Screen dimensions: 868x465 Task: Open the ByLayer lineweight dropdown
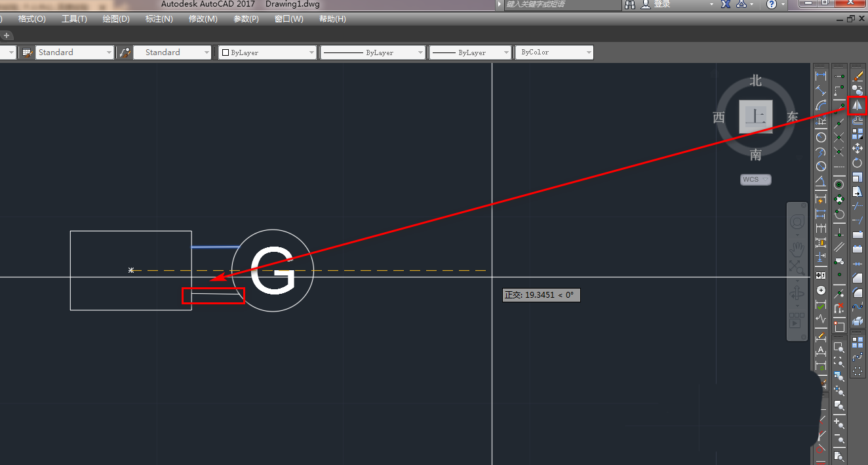470,52
